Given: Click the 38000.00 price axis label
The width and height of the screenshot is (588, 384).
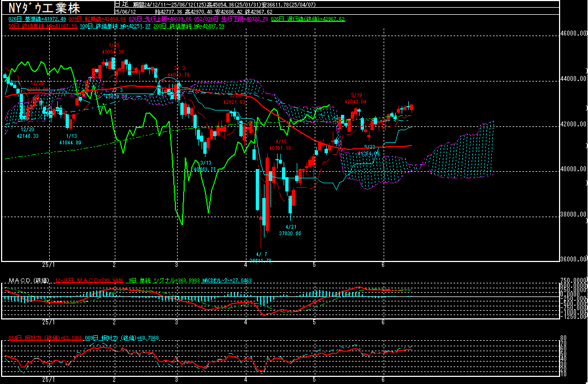Looking at the screenshot, I should click(574, 214).
